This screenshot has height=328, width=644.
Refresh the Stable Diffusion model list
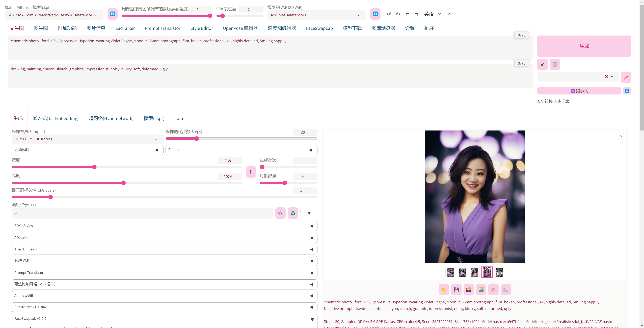[113, 14]
